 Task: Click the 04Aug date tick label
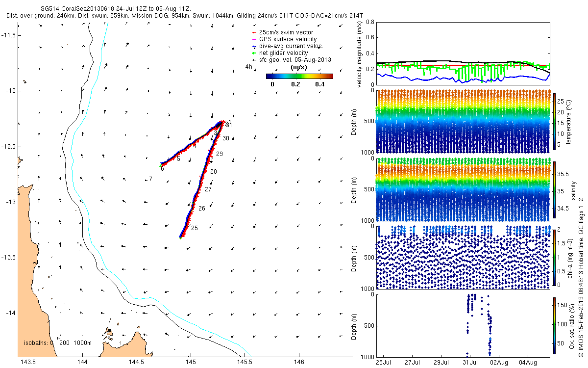528,363
